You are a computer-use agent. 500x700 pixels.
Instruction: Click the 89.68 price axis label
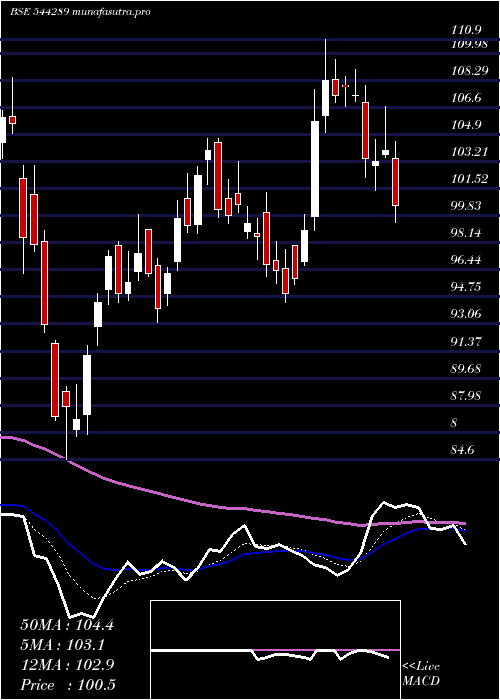(x=466, y=369)
